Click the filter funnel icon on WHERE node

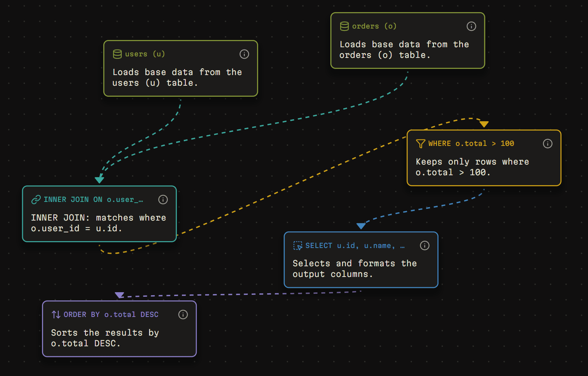421,144
